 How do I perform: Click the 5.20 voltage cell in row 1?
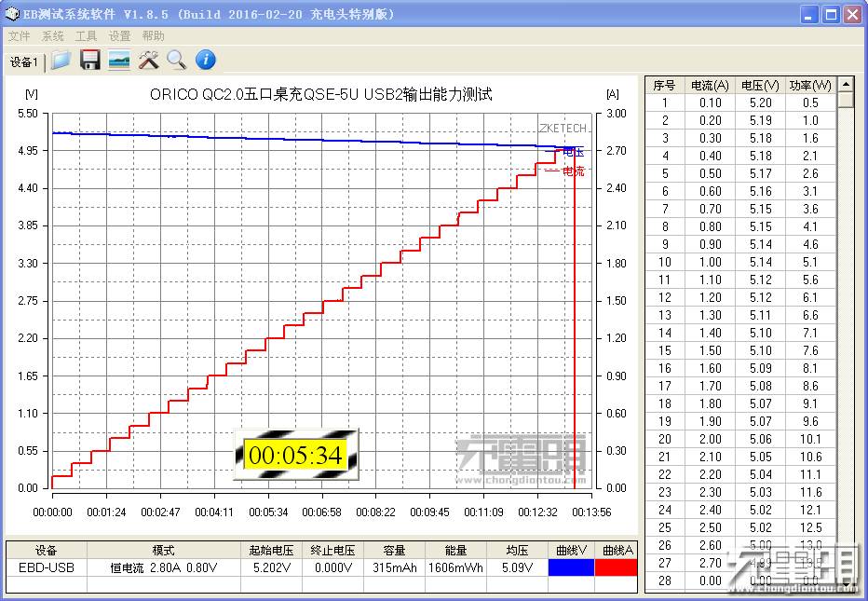click(760, 102)
